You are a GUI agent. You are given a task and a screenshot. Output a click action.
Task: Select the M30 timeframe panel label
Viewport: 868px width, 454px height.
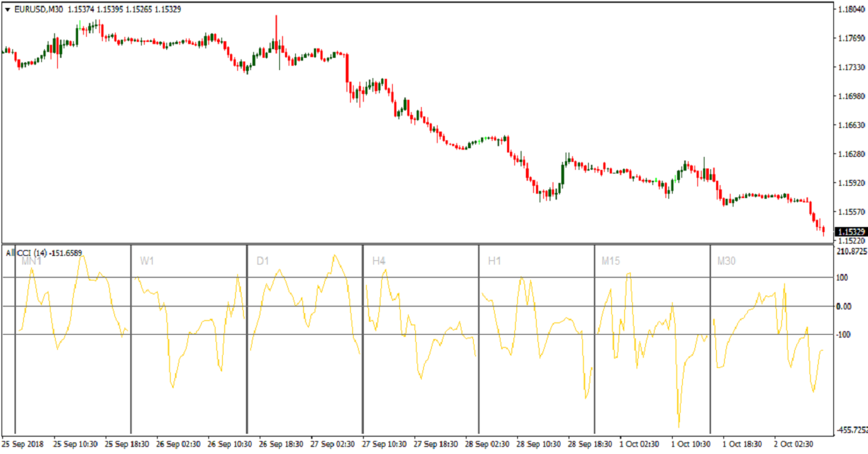(x=726, y=261)
